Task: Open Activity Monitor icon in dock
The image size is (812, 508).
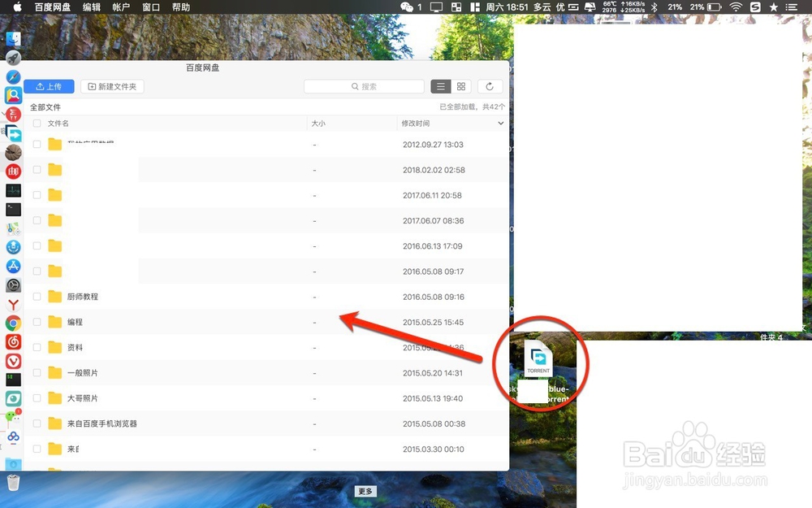Action: (14, 190)
